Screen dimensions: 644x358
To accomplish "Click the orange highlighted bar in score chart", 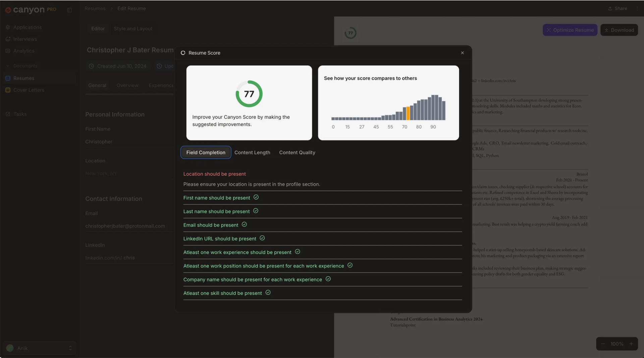I will pos(408,113).
